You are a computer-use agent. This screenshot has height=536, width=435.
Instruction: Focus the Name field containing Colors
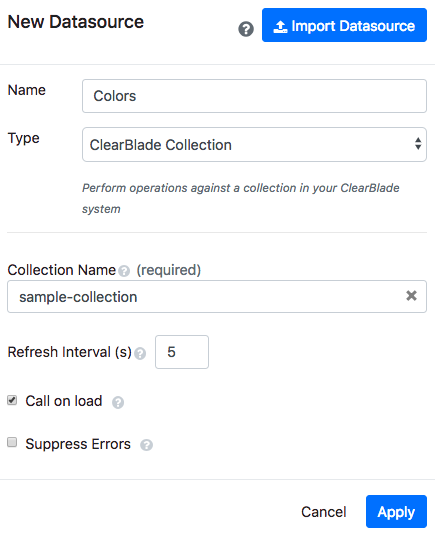pyautogui.click(x=254, y=96)
